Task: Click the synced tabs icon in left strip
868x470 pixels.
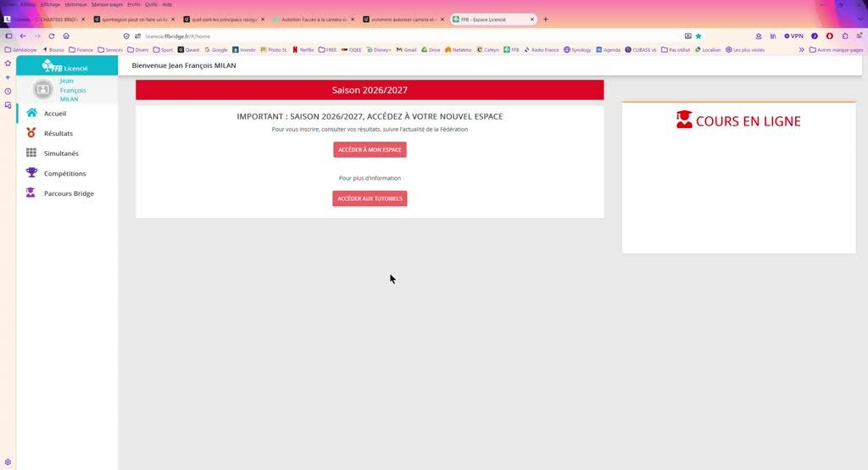Action: (x=8, y=105)
